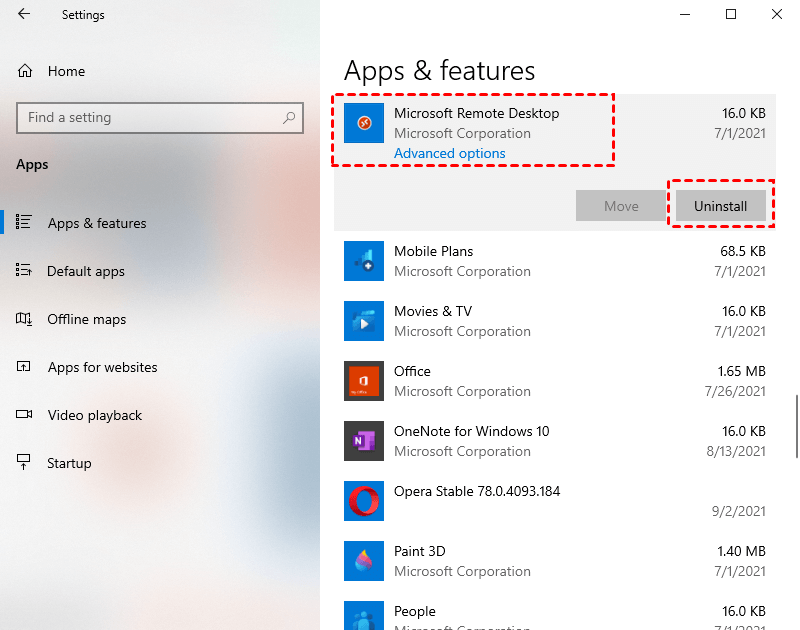The image size is (800, 630).
Task: Select the Mobile Plans app icon
Action: point(364,261)
